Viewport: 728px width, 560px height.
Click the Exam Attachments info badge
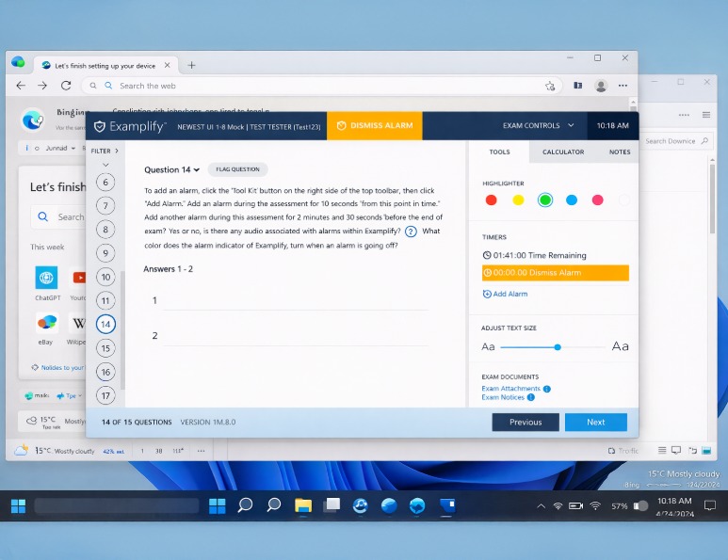point(547,389)
